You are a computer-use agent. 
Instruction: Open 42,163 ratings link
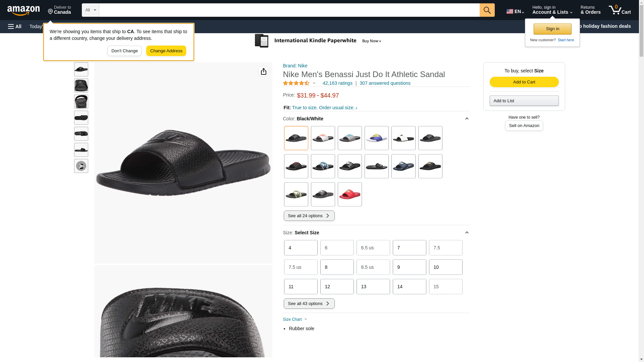[337, 83]
